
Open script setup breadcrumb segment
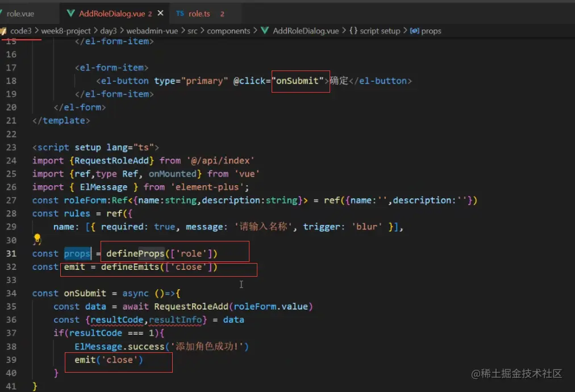(x=380, y=31)
